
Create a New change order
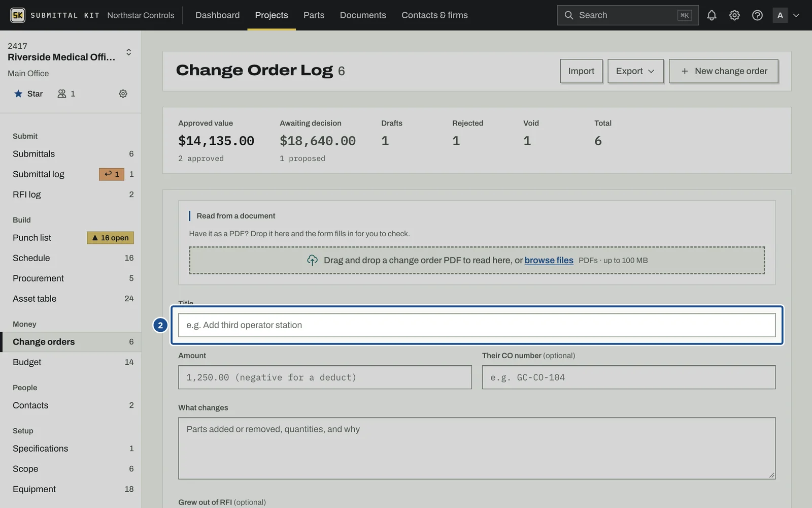point(724,71)
